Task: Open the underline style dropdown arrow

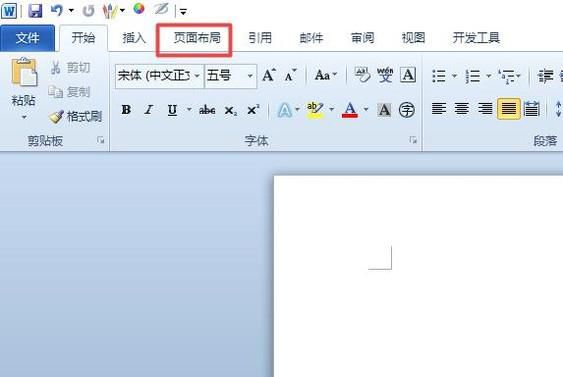Action: (189, 110)
